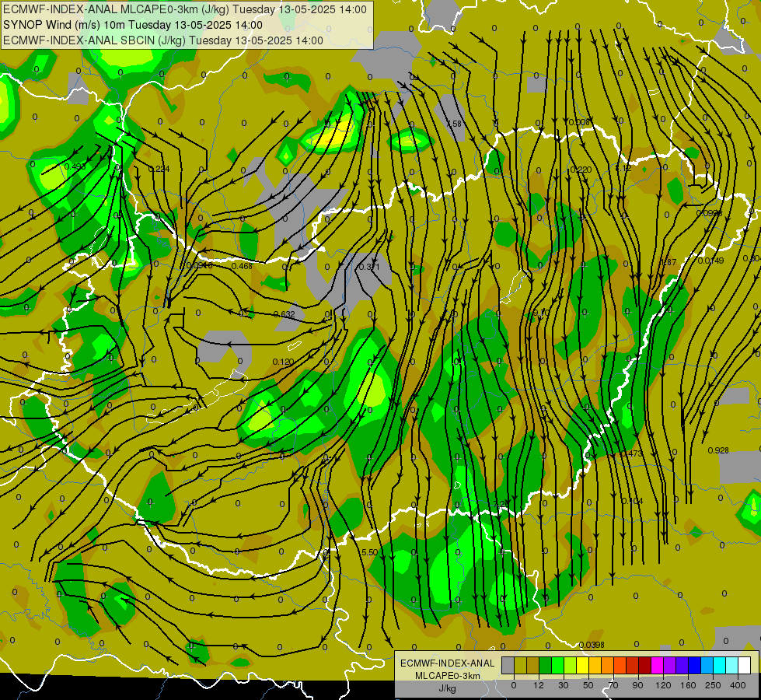Select the legend scale value 160
This screenshot has width=761, height=700.
pos(688,685)
